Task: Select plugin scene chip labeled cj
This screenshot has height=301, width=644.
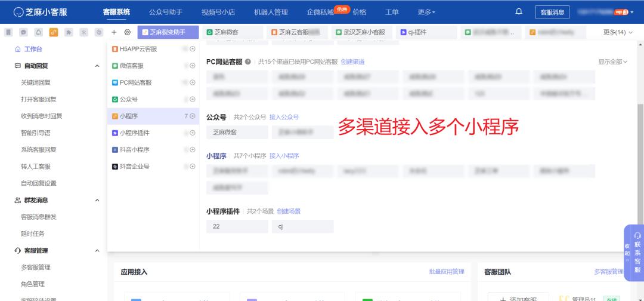Action: (x=303, y=226)
